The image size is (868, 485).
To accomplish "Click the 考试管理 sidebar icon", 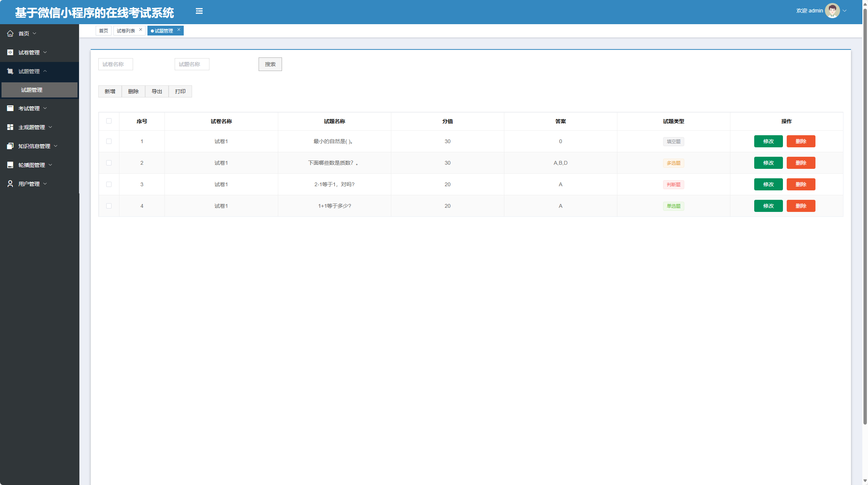I will point(10,108).
